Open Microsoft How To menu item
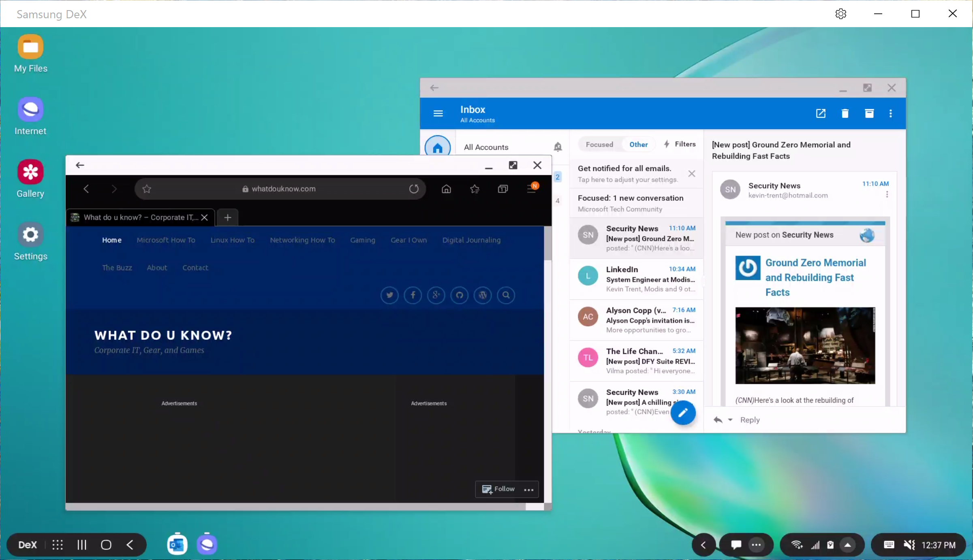Image resolution: width=973 pixels, height=560 pixels. (166, 240)
